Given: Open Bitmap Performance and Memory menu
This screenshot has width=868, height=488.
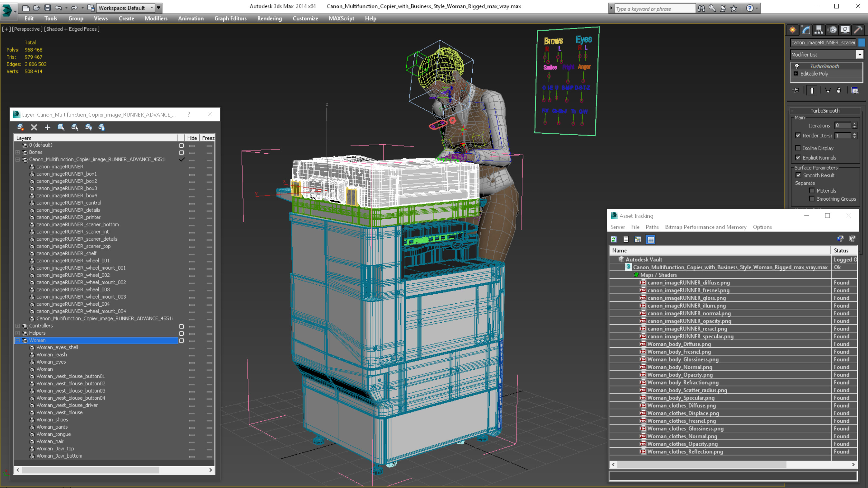Looking at the screenshot, I should [706, 227].
